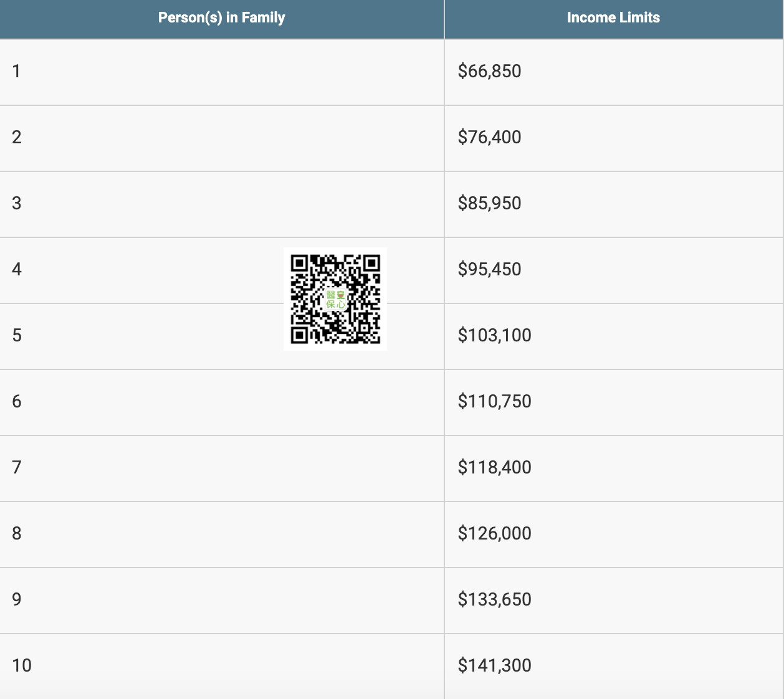Click the green logo inside QR code
This screenshot has width=784, height=699.
pos(335,300)
